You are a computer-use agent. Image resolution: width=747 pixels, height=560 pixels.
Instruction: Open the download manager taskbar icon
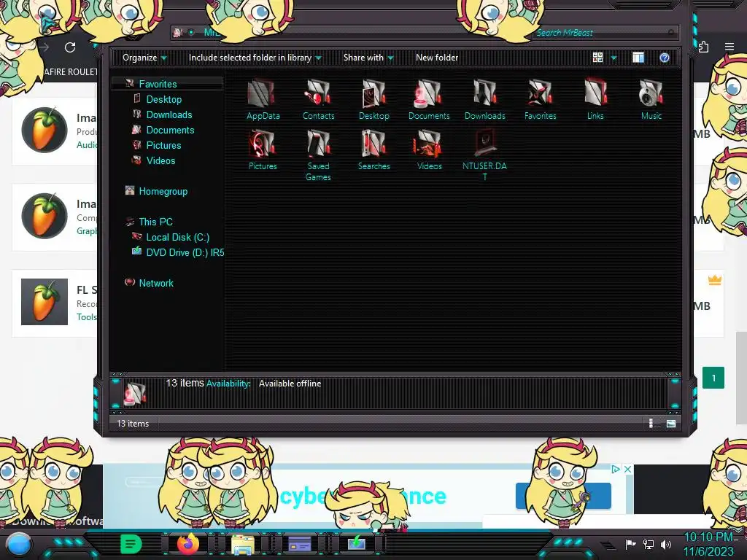tap(356, 543)
